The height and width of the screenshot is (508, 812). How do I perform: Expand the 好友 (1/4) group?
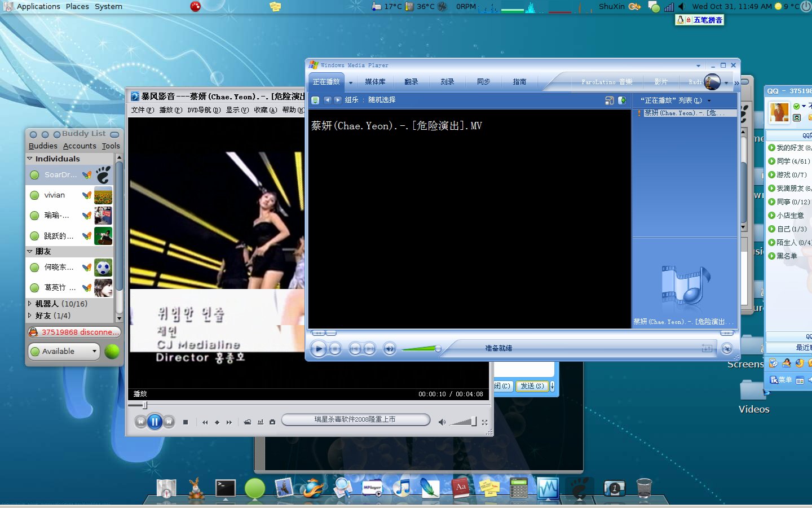point(30,316)
